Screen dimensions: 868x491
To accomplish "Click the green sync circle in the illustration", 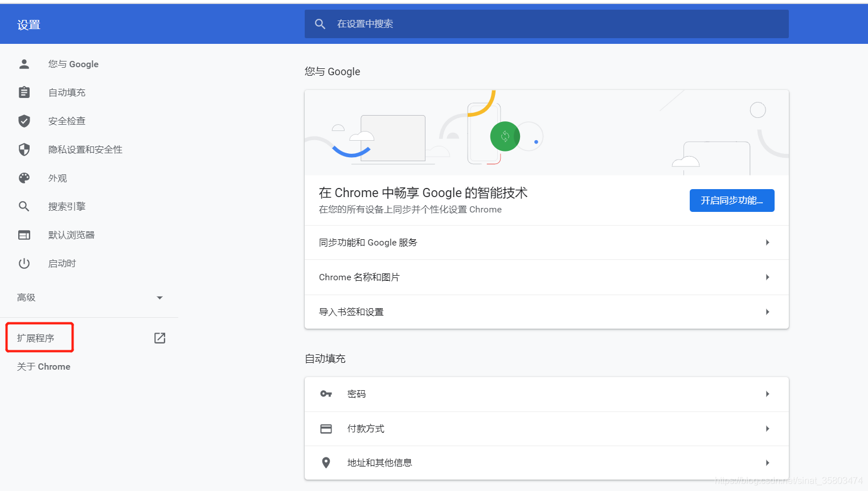I will point(505,136).
